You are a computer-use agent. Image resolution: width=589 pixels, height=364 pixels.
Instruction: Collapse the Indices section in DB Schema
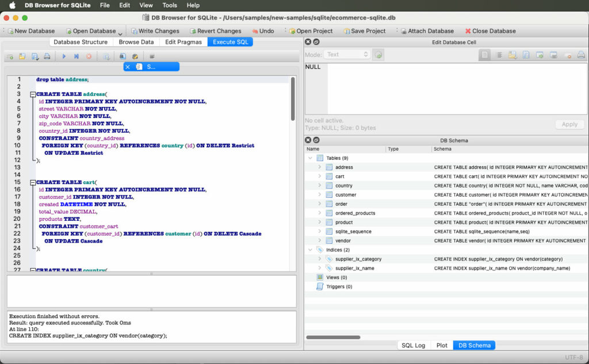coord(309,250)
